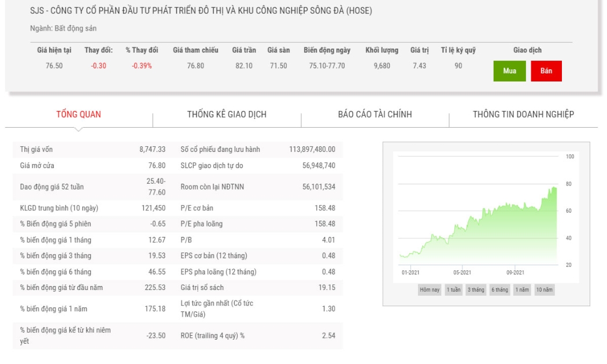
Task: Select the 3 tháng chart range
Action: tap(476, 289)
